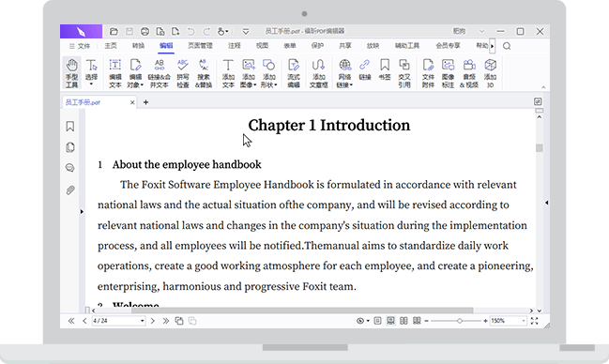Click the search magnifier icon
The image size is (609, 364).
pyautogui.click(x=507, y=46)
